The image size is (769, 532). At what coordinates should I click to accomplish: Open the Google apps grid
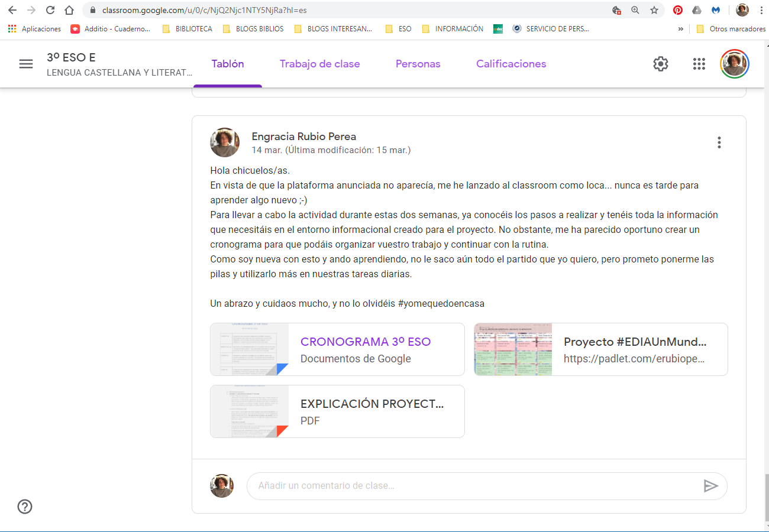pos(699,64)
